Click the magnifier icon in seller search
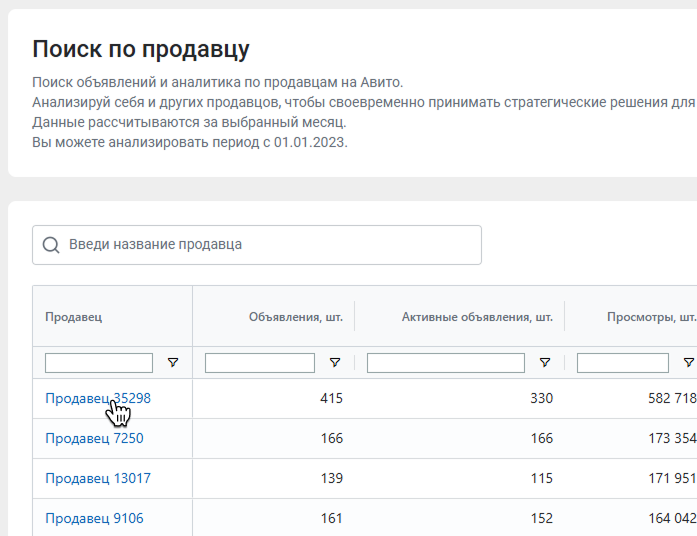The image size is (697, 536). (51, 245)
